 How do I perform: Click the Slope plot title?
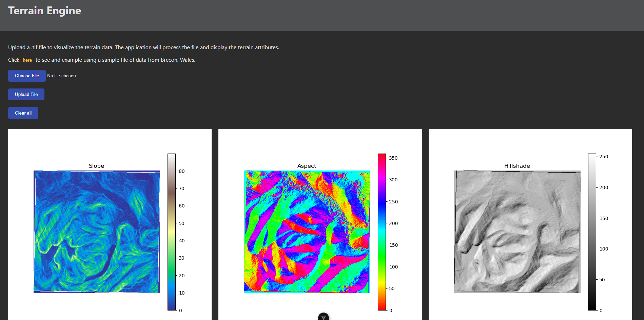96,166
